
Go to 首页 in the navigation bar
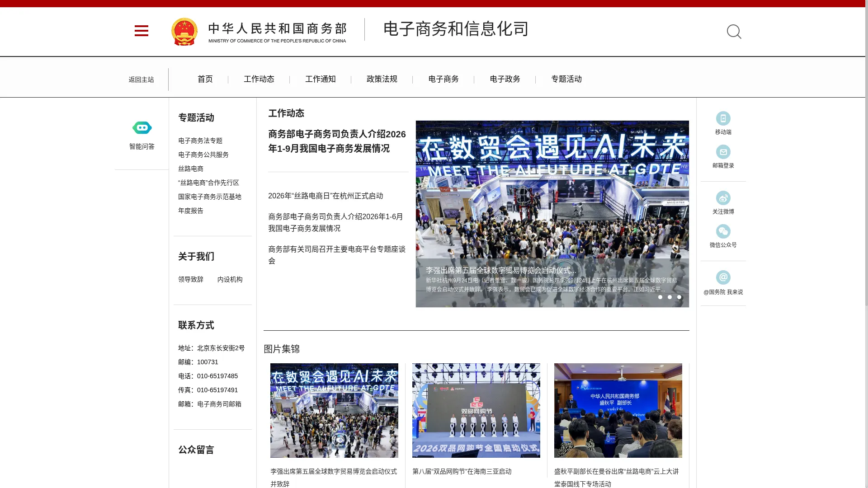[x=205, y=79]
